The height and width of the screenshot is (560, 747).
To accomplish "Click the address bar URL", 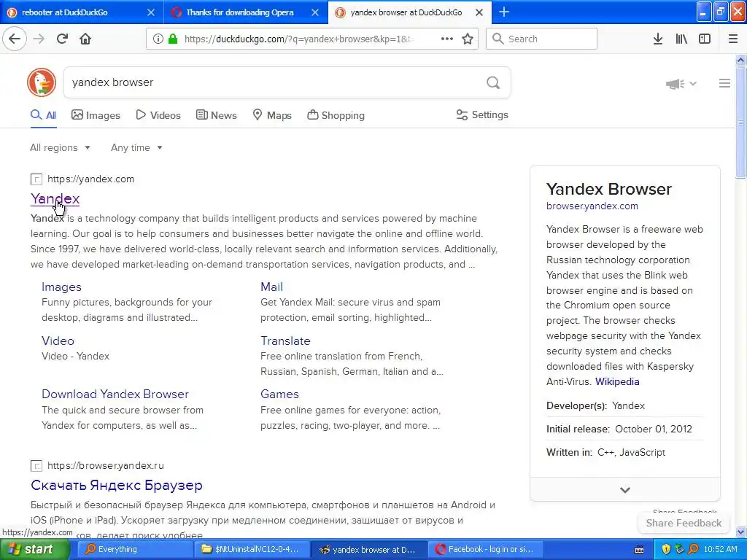I will pyautogui.click(x=299, y=39).
